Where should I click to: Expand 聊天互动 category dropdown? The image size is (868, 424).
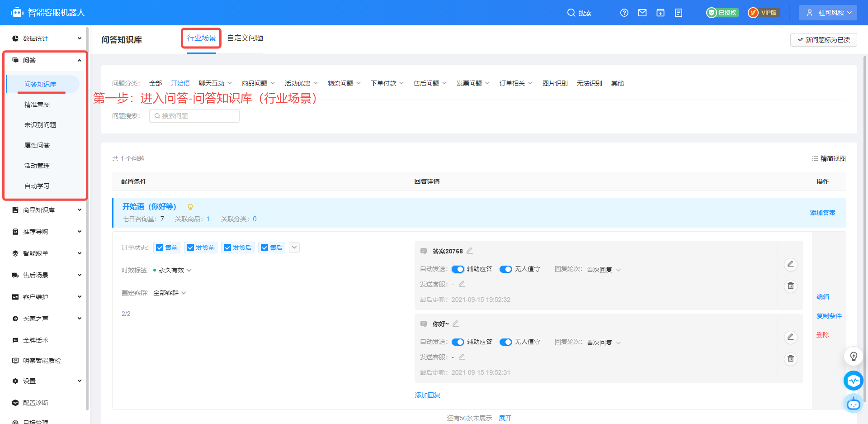(x=215, y=83)
